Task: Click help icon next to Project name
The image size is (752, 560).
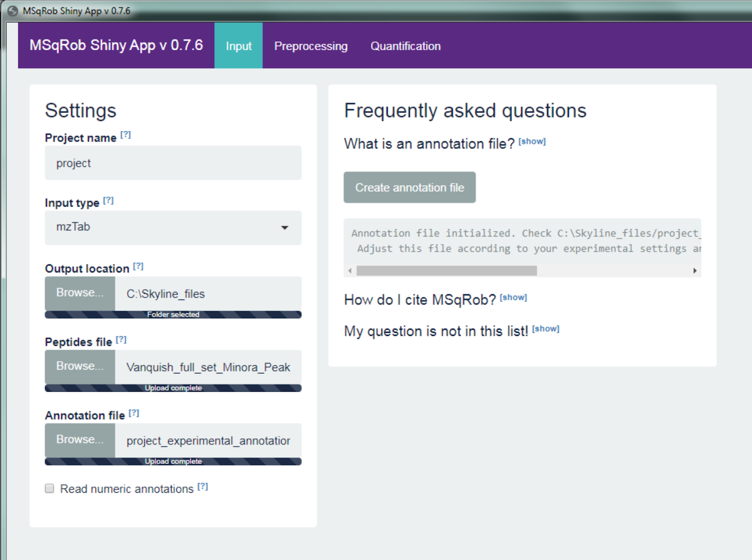Action: [x=125, y=135]
